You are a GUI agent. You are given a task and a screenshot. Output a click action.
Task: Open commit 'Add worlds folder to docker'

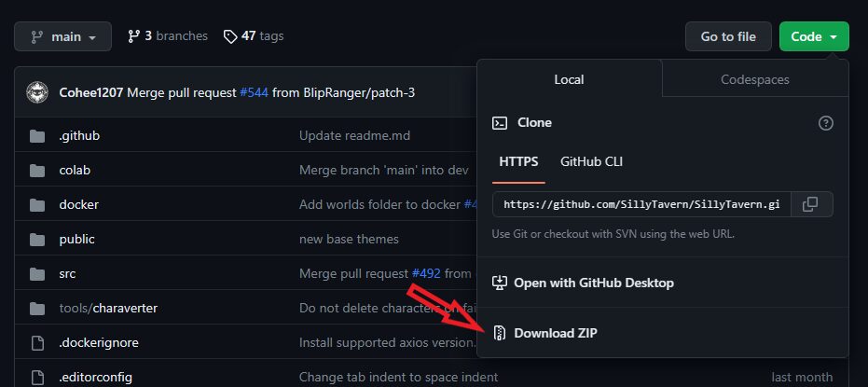379,205
